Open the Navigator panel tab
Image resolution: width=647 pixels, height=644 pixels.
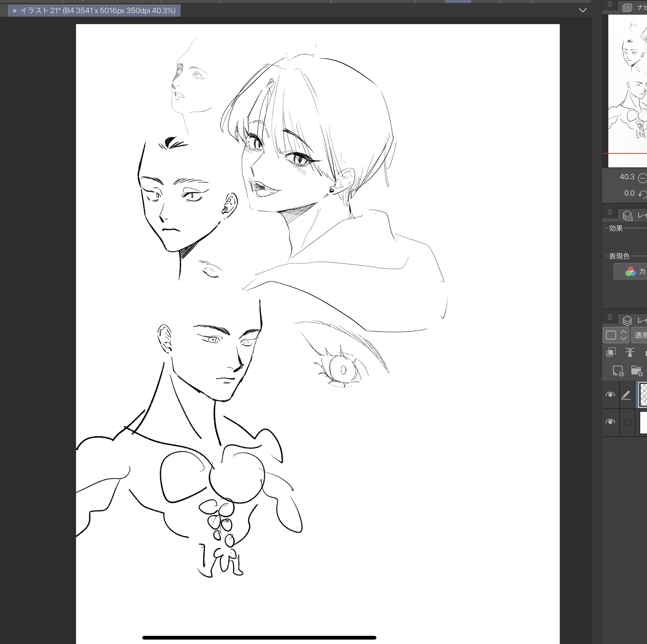point(635,7)
